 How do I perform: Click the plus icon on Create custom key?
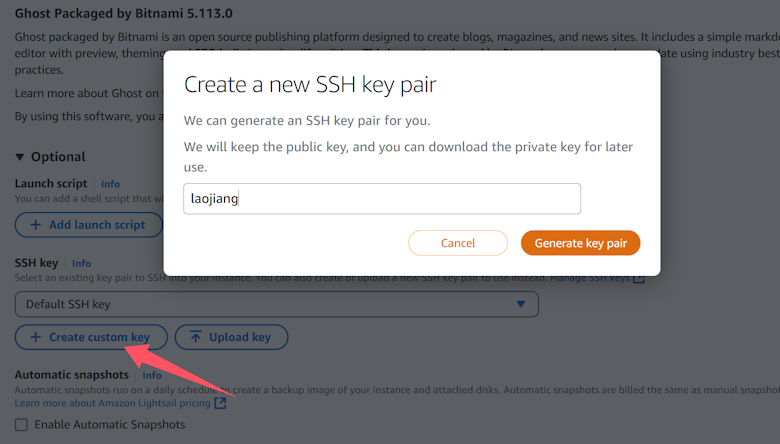tap(36, 337)
